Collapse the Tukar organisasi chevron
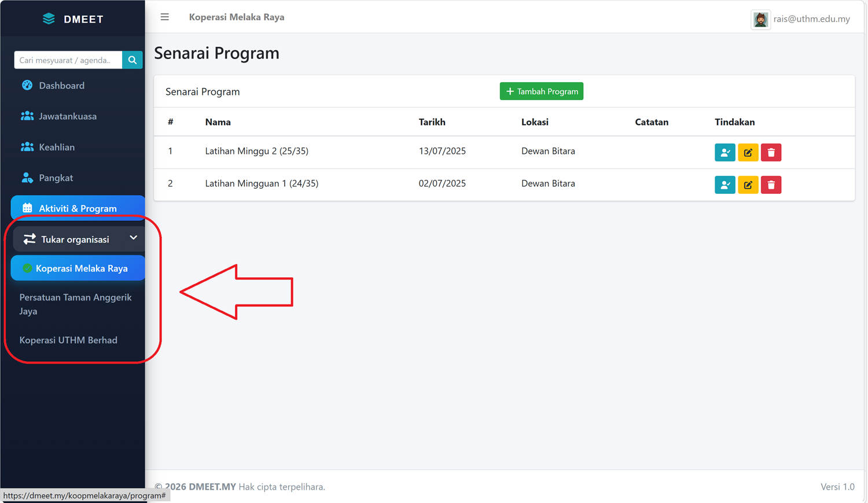 (x=133, y=238)
